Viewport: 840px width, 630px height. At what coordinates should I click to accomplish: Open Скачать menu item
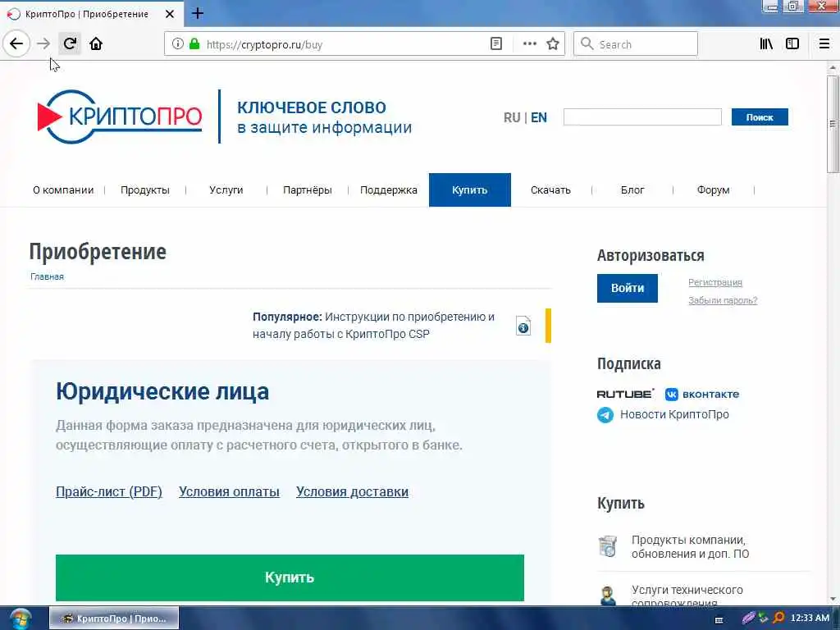coord(550,190)
